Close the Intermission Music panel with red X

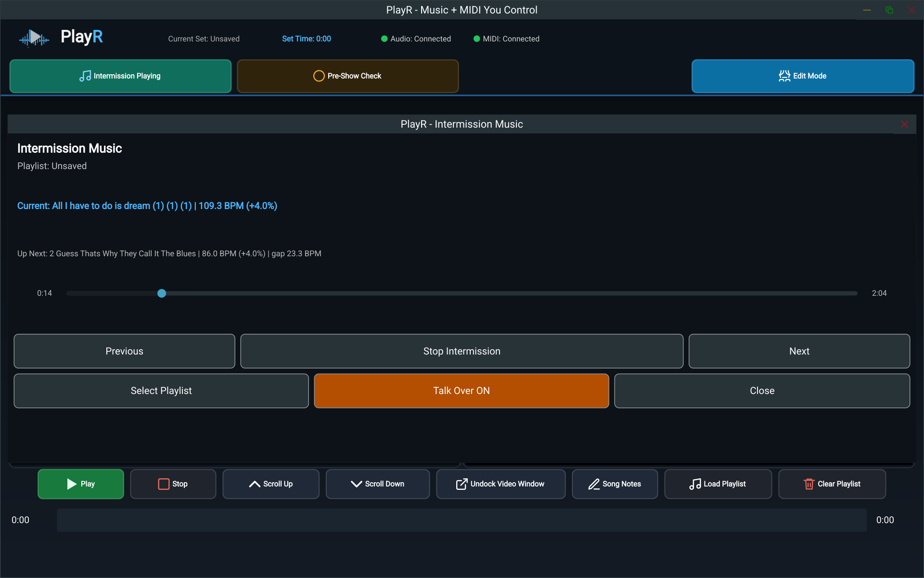click(905, 124)
